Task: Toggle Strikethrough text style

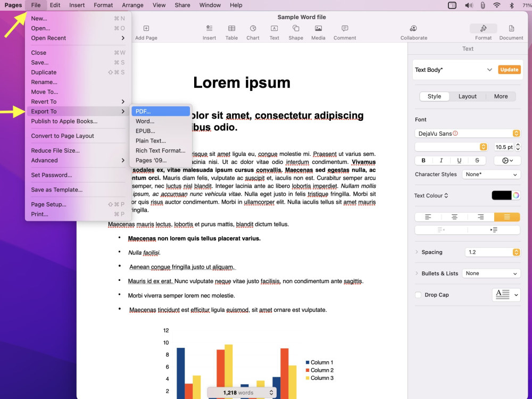Action: (477, 161)
